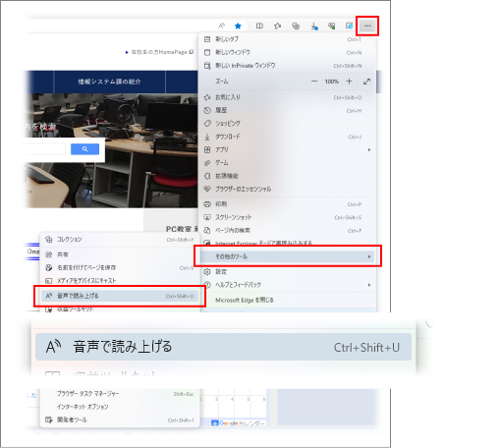Open split screen icon in toolbar

(x=259, y=26)
